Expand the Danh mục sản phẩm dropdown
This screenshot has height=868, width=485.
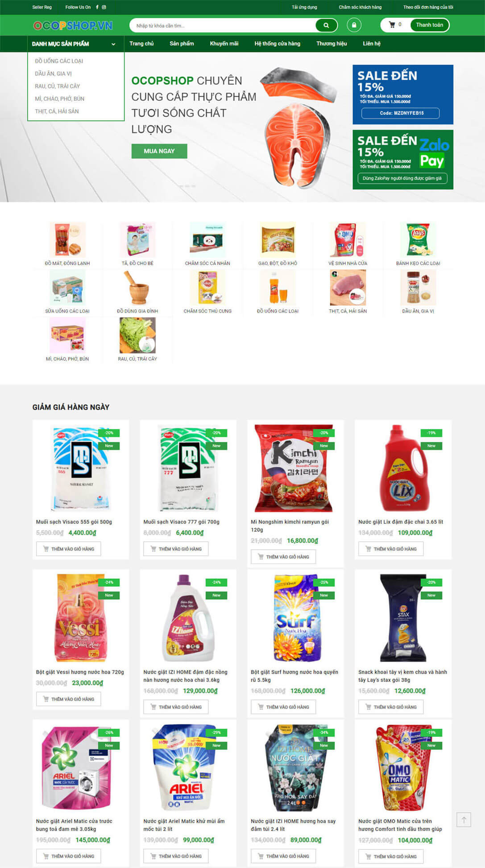pyautogui.click(x=74, y=44)
